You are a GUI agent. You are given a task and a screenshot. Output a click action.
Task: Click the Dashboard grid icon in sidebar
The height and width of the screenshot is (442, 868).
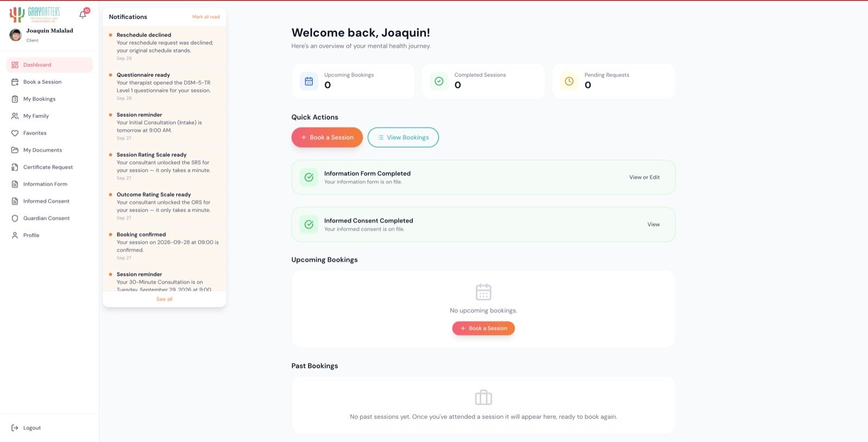(x=15, y=65)
